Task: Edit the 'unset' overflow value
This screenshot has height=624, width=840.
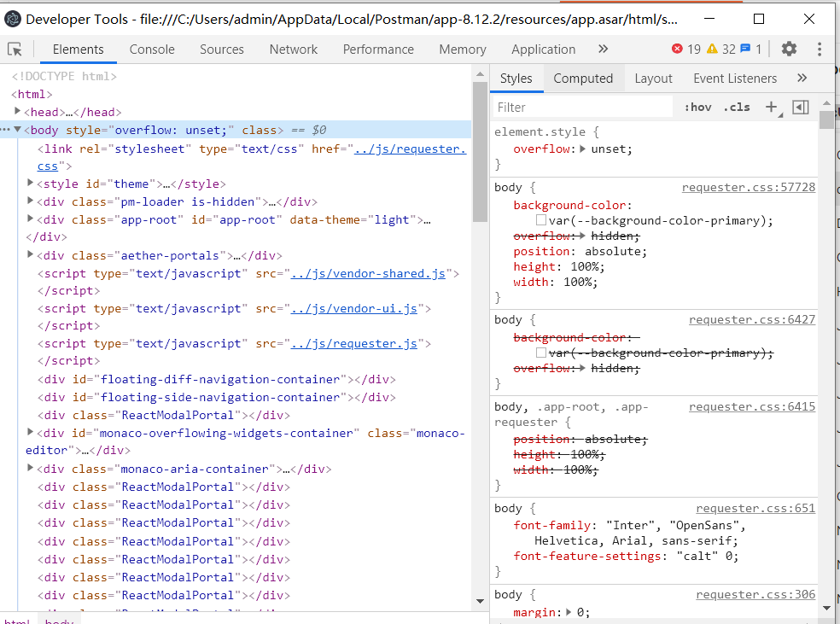Action: 608,149
